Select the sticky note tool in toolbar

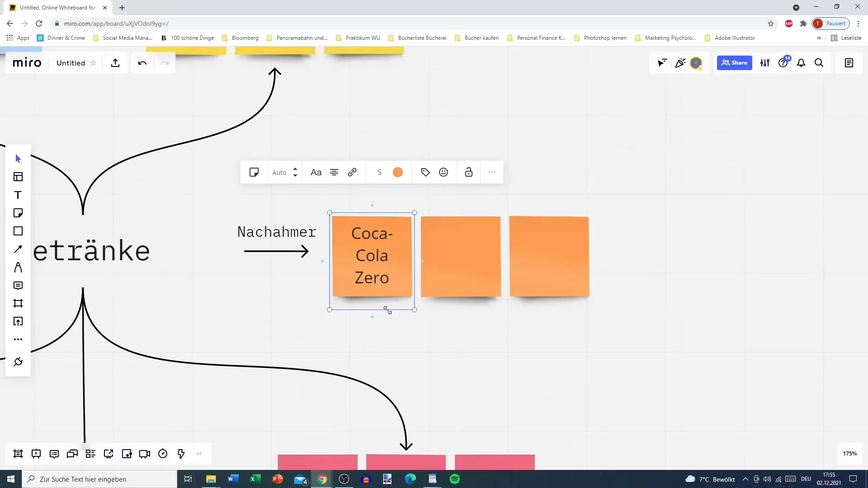pyautogui.click(x=18, y=213)
